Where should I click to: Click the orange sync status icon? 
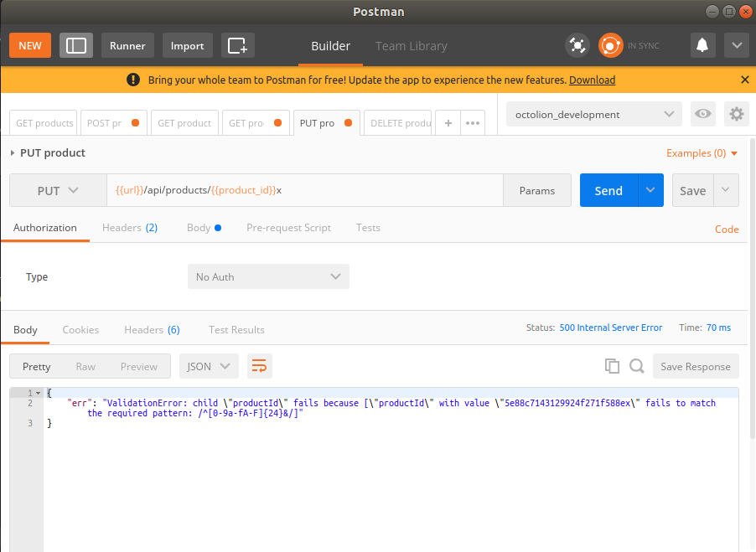pyautogui.click(x=610, y=46)
